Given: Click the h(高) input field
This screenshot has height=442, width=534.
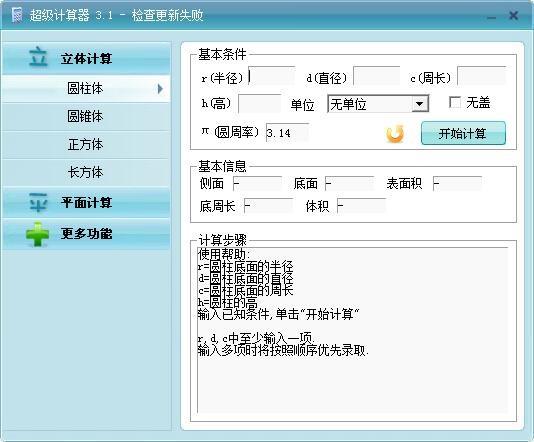Looking at the screenshot, I should (x=260, y=104).
